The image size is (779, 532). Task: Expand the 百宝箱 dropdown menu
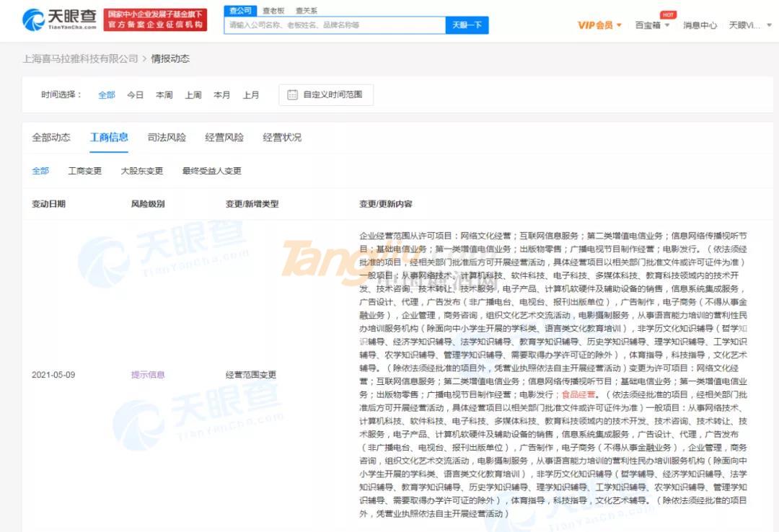[652, 25]
